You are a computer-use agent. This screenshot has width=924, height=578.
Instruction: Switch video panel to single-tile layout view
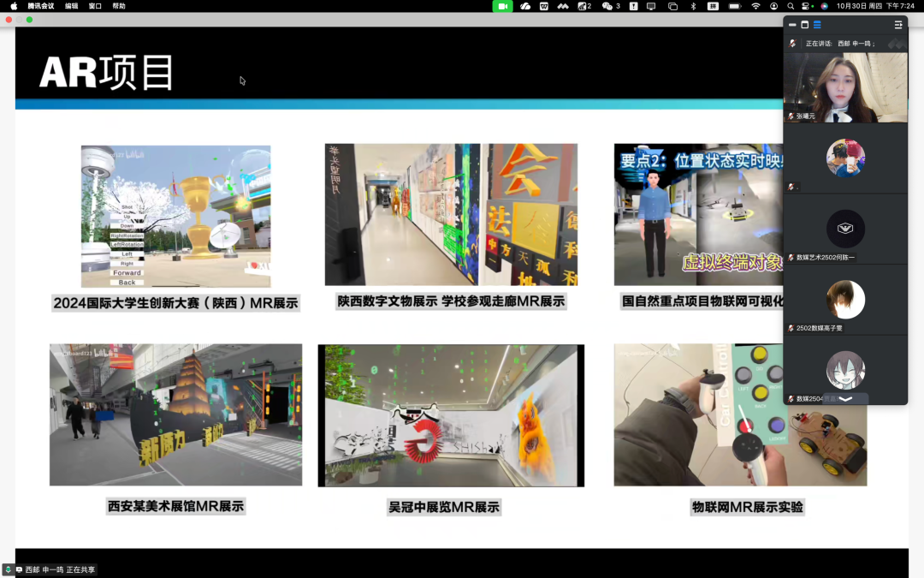tap(805, 25)
